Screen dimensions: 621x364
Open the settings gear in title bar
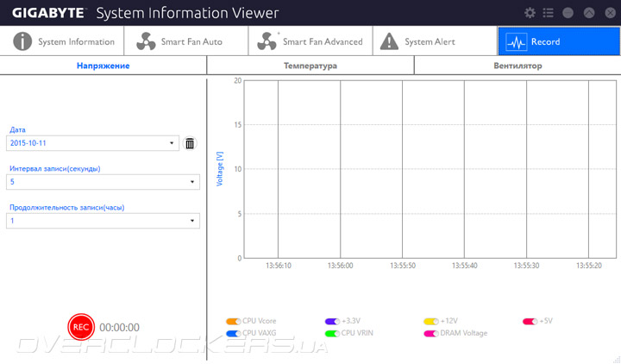point(530,13)
